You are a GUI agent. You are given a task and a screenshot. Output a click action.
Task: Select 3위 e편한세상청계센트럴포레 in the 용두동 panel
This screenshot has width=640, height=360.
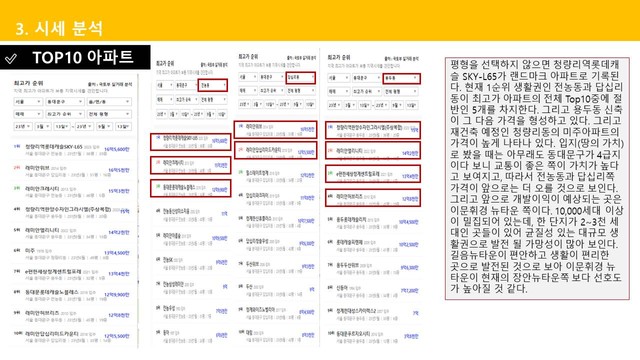tap(373, 173)
